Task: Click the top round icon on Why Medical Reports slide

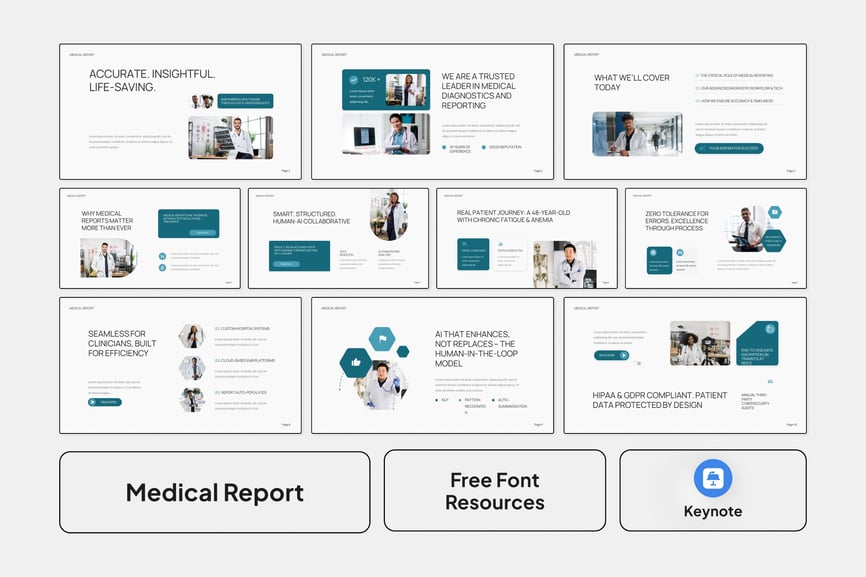Action: 163,256
